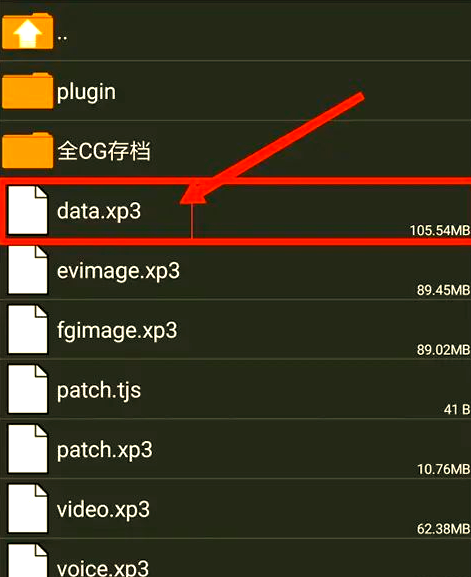The width and height of the screenshot is (471, 577).
Task: Open the plugin folder icon
Action: click(x=28, y=91)
